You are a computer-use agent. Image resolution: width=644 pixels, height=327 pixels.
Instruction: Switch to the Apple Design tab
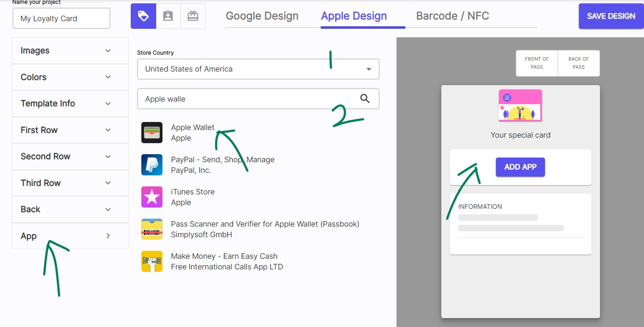tap(354, 16)
